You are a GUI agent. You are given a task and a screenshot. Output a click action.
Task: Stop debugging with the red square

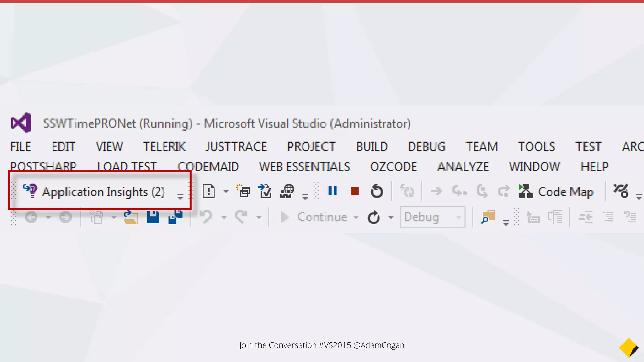click(355, 191)
